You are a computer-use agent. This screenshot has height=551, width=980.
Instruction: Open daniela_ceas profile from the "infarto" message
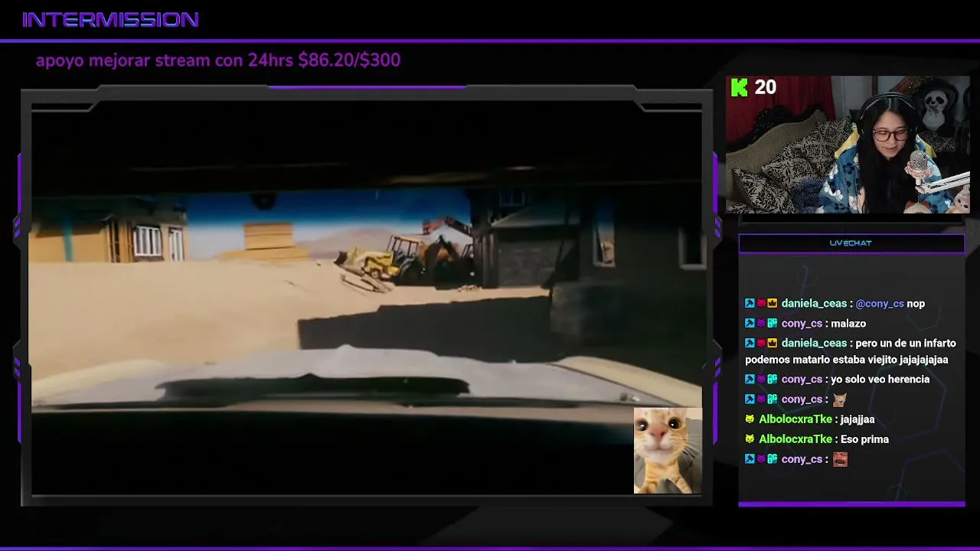(814, 344)
